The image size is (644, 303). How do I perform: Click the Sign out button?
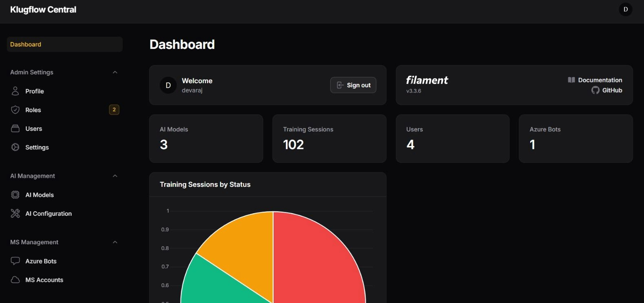(353, 85)
